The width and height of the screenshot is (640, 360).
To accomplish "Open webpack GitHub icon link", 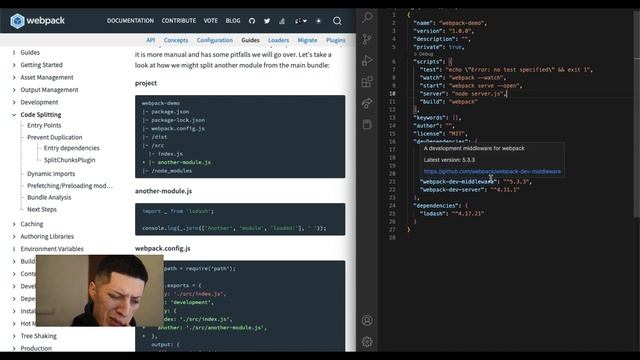I will [252, 21].
